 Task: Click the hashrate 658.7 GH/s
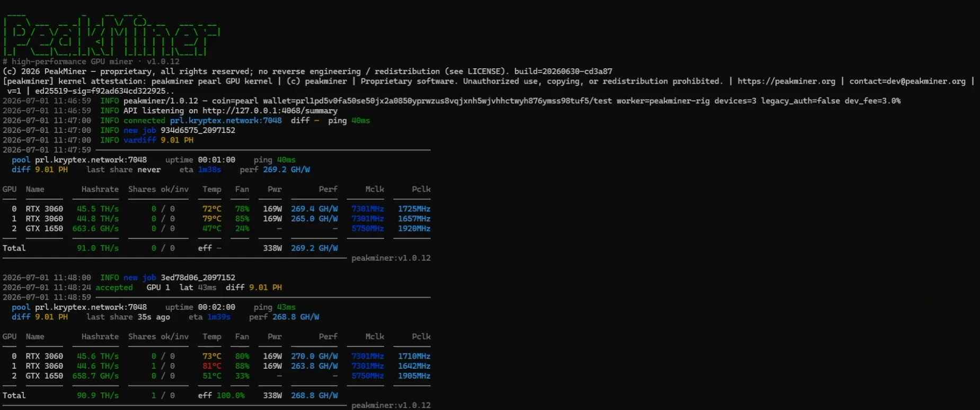[95, 376]
